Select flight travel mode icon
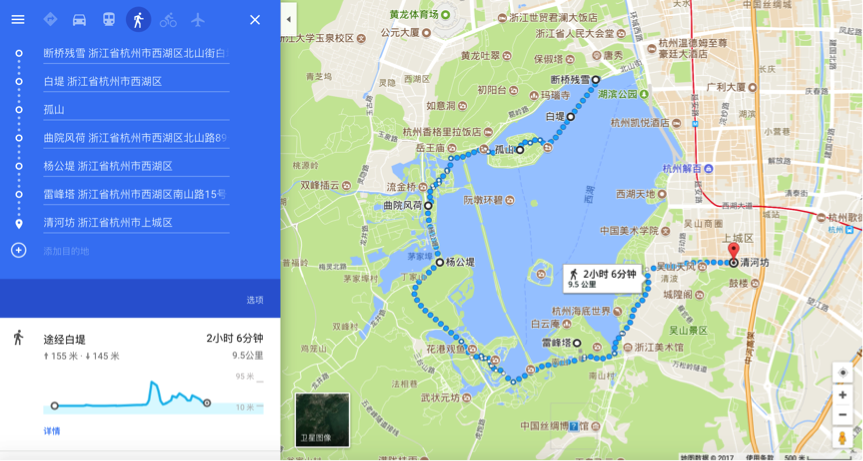This screenshot has width=863, height=461. click(198, 20)
